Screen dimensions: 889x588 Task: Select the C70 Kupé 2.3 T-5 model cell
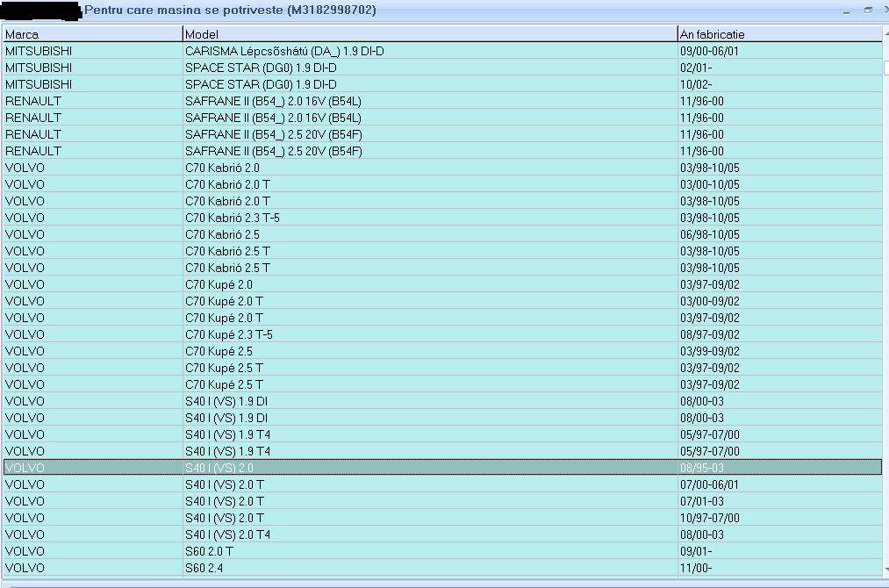click(x=430, y=334)
